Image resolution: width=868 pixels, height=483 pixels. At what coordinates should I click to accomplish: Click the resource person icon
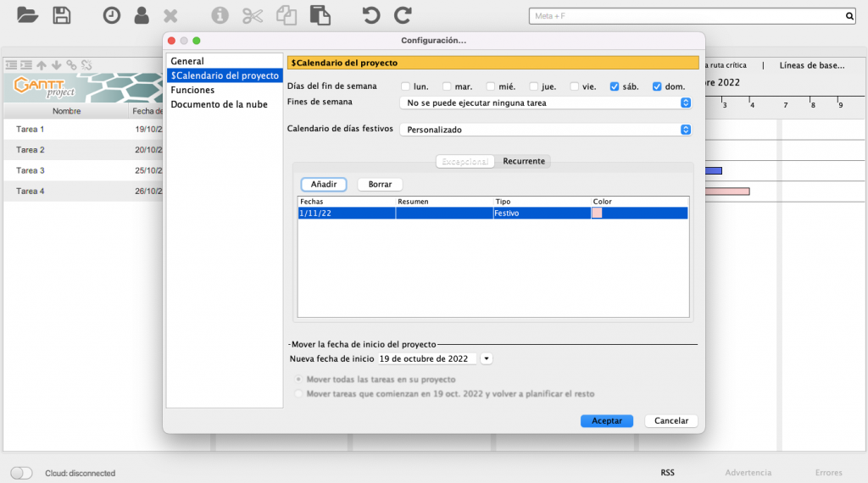[142, 15]
